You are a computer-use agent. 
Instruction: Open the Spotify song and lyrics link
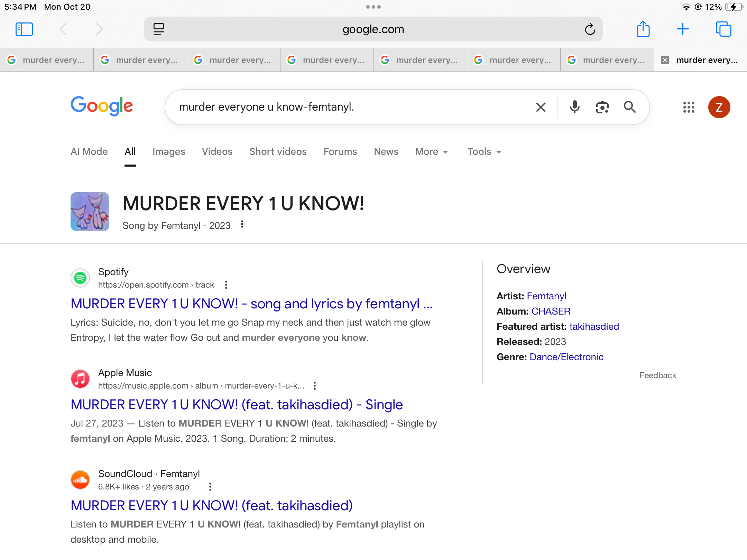(x=251, y=304)
